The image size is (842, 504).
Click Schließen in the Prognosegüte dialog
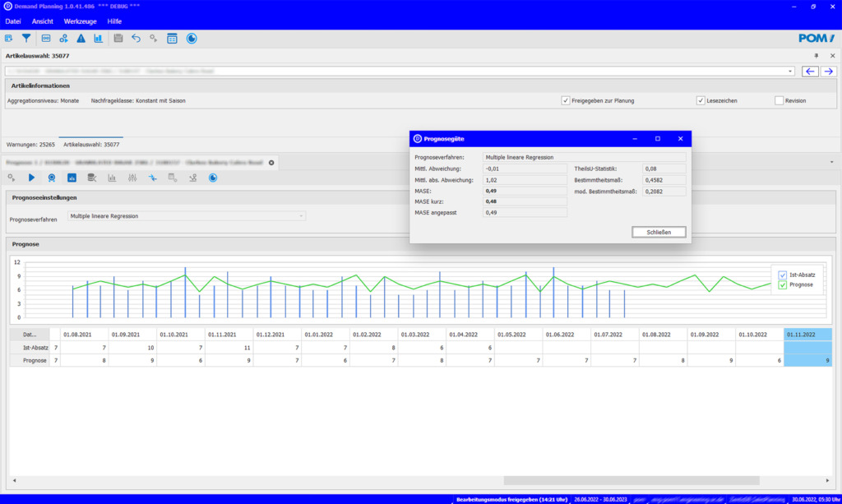pos(658,232)
